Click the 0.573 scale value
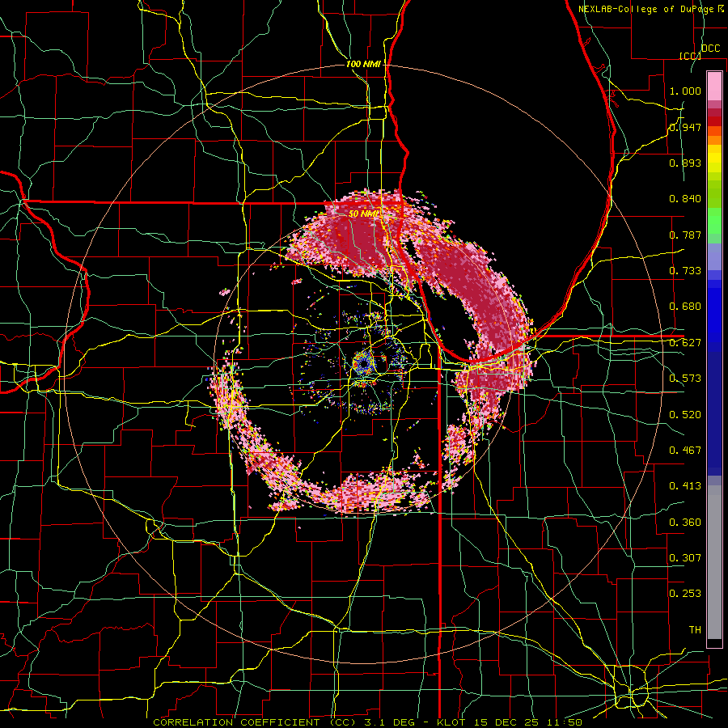This screenshot has width=728, height=728. pos(685,379)
